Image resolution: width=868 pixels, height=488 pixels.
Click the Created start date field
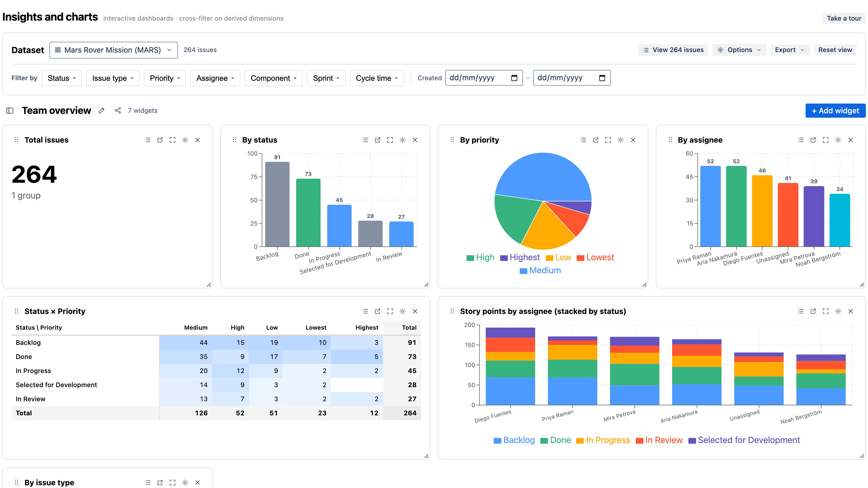click(x=484, y=78)
